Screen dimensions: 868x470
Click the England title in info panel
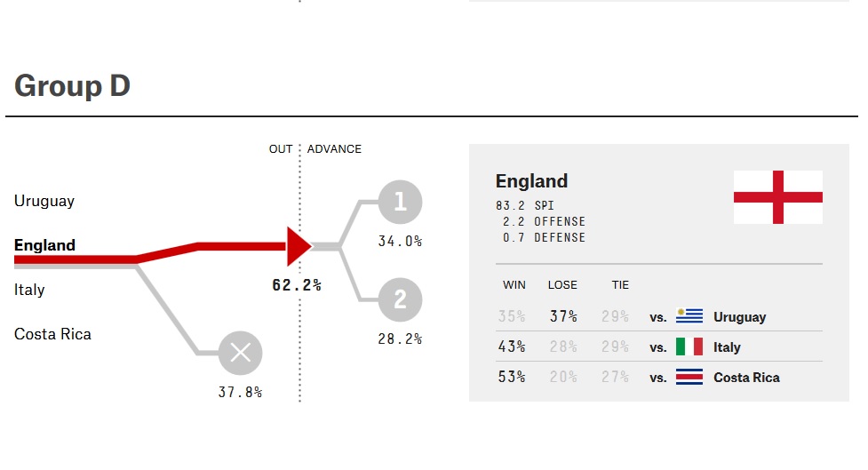531,181
